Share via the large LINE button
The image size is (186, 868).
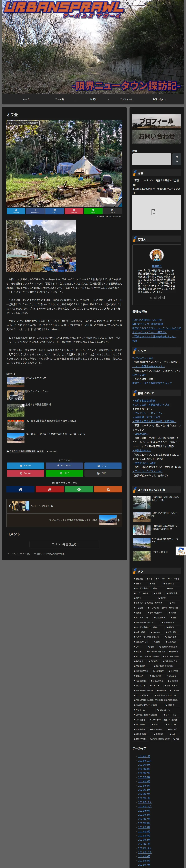tap(64, 473)
